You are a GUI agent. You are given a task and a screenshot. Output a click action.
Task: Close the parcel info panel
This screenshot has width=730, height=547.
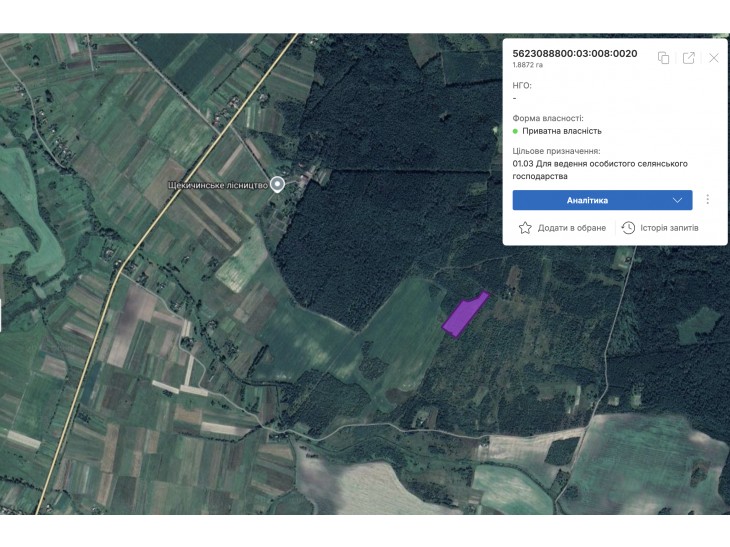pos(714,58)
